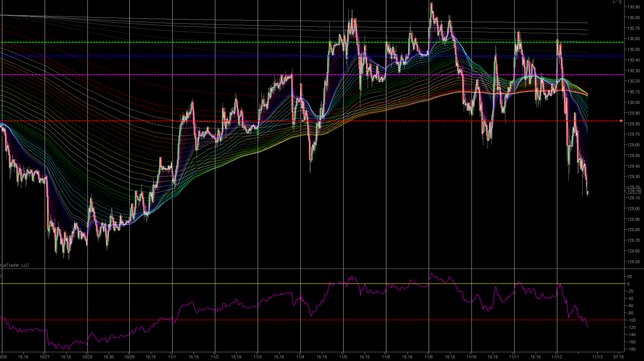Select the green dashed horizontal line
Image resolution: width=644 pixels, height=361 pixels.
pyautogui.click(x=312, y=42)
